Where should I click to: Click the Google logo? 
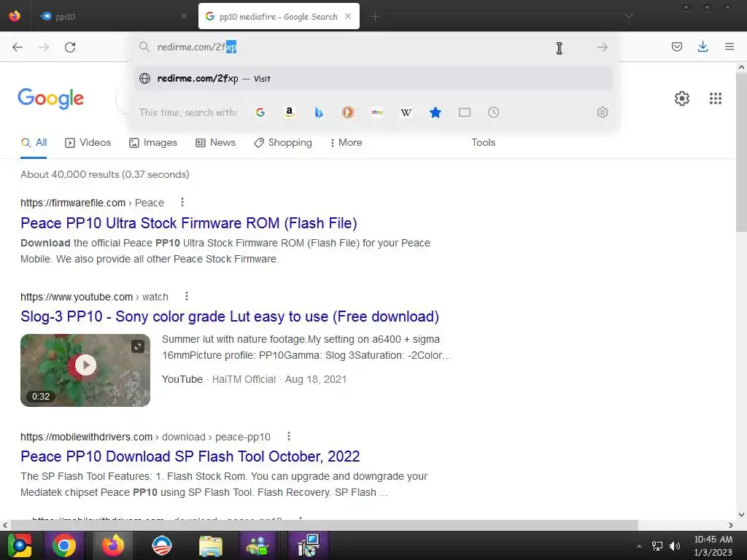click(x=50, y=98)
